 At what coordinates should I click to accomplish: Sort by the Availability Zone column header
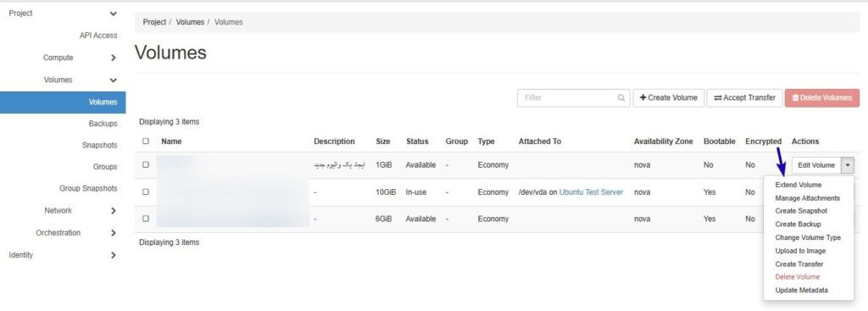click(663, 142)
